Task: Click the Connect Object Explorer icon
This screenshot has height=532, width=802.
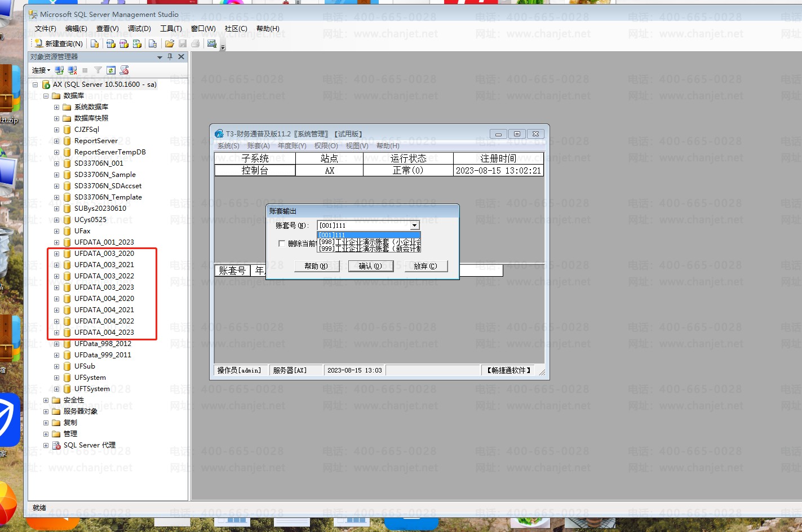Action: [59, 70]
